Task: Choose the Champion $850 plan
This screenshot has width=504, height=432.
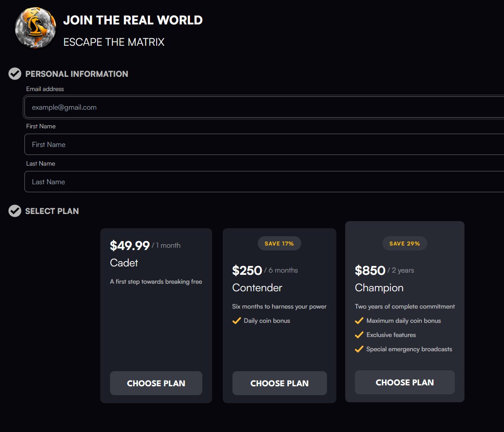Action: [x=405, y=382]
